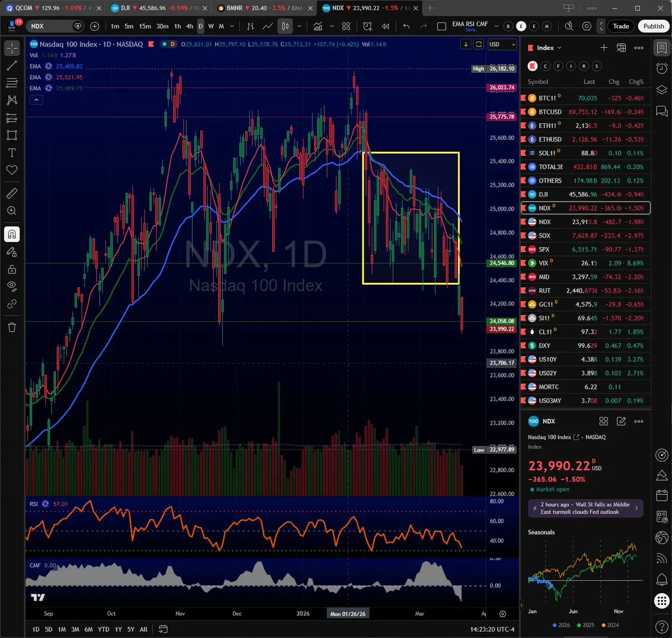Click the Trade button
The height and width of the screenshot is (638, 672).
pyautogui.click(x=620, y=26)
